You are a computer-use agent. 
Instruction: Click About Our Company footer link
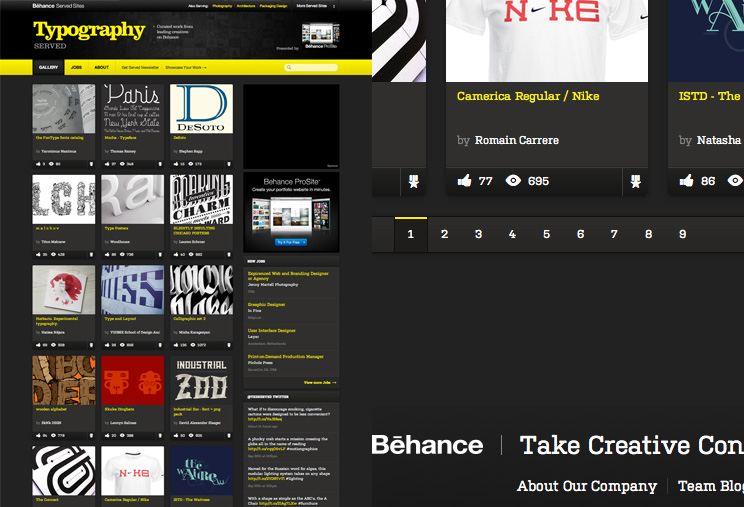click(587, 486)
